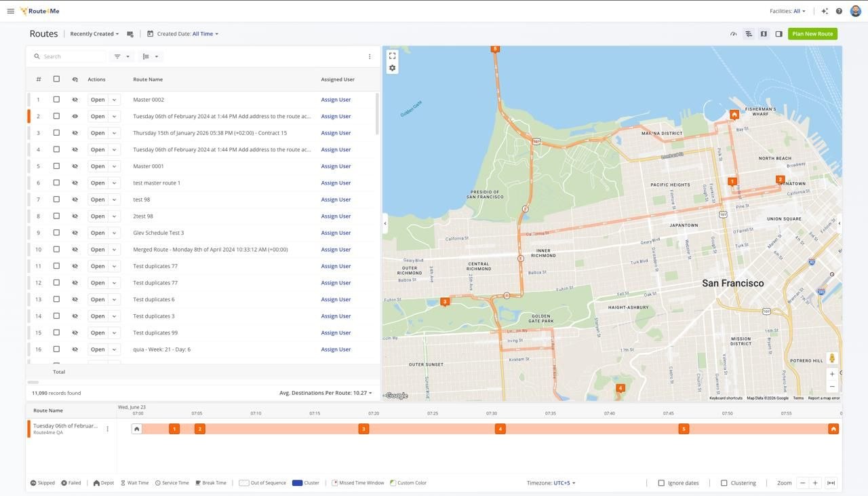Click the calendar icon next to Created Date
This screenshot has height=496, width=868.
point(151,34)
